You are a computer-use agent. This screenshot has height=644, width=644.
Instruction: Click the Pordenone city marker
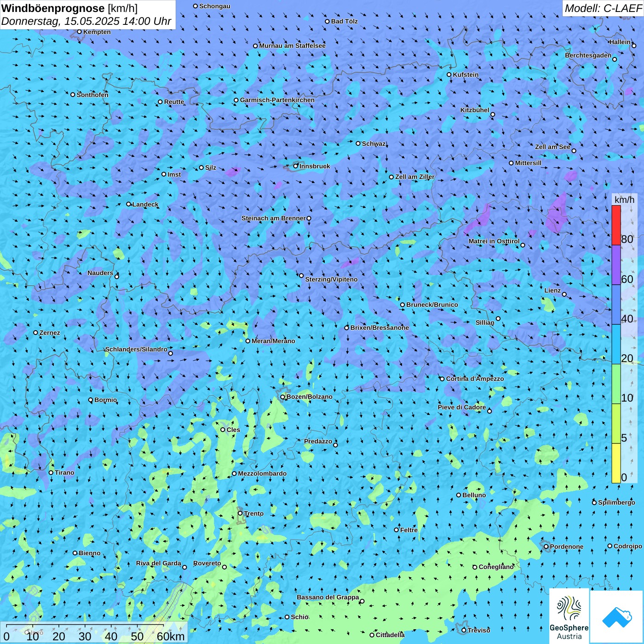pyautogui.click(x=546, y=547)
